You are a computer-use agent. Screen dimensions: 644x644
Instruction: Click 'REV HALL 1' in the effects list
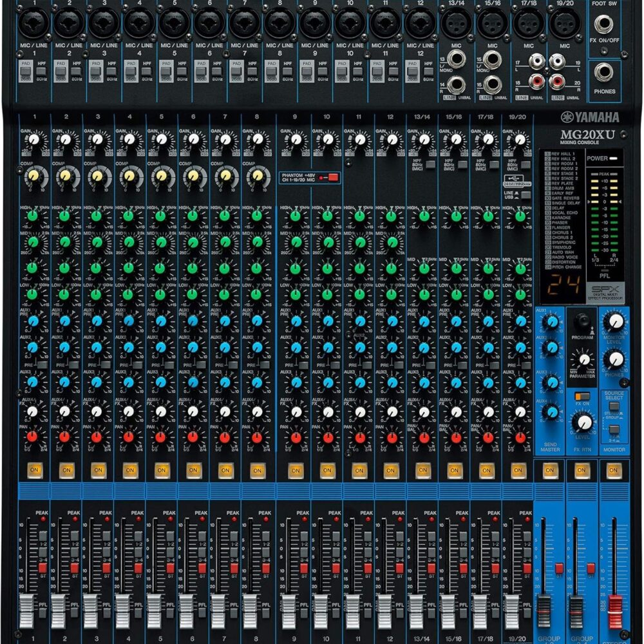[563, 154]
